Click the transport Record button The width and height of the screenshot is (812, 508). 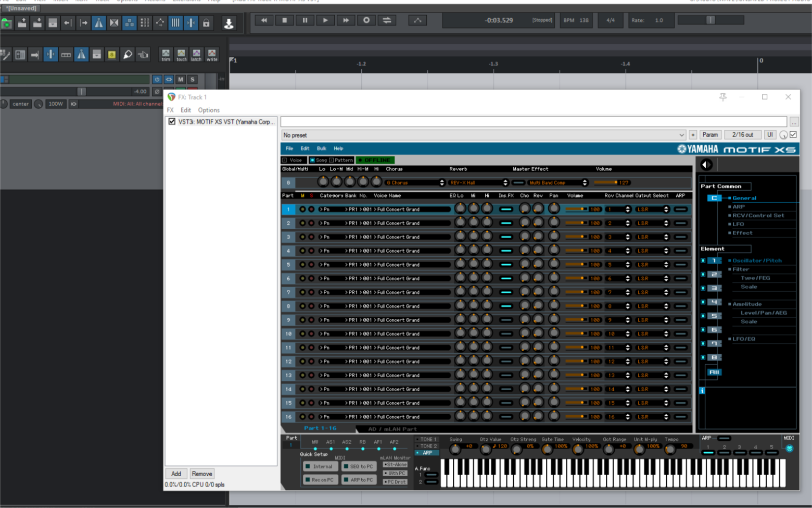tap(366, 20)
